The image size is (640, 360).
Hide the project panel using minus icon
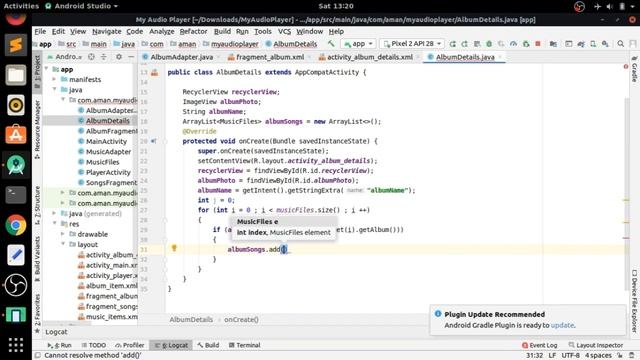(131, 57)
